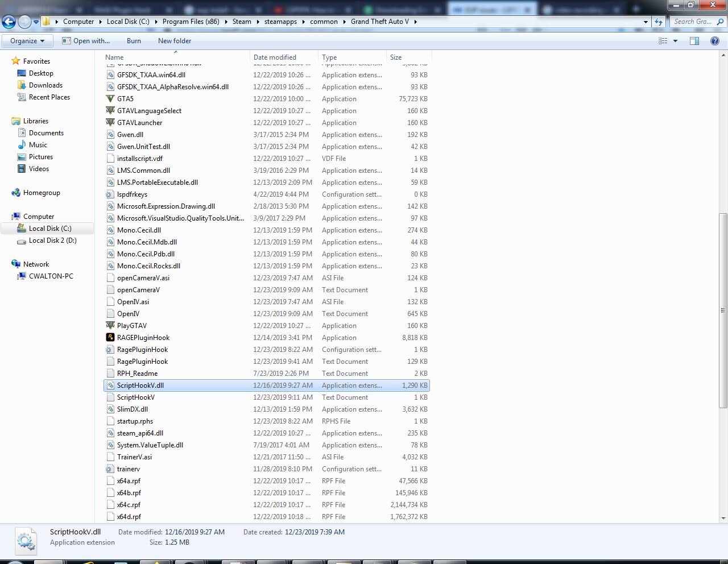Select the Gwen.dll file icon
The width and height of the screenshot is (728, 564).
[110, 135]
